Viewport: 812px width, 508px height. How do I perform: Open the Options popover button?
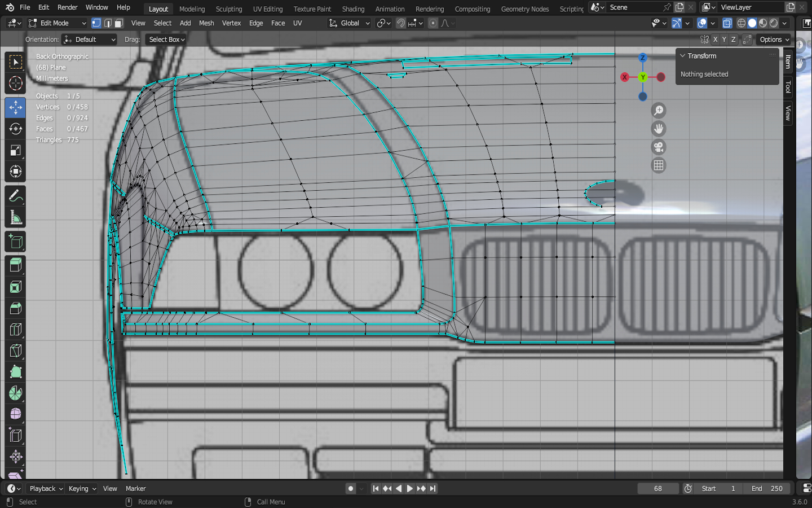click(774, 40)
